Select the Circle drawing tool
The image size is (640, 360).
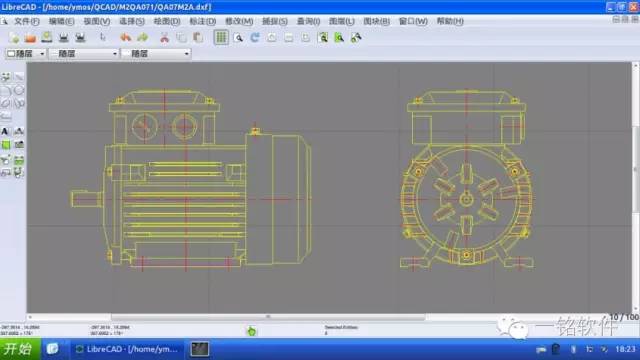(x=19, y=90)
